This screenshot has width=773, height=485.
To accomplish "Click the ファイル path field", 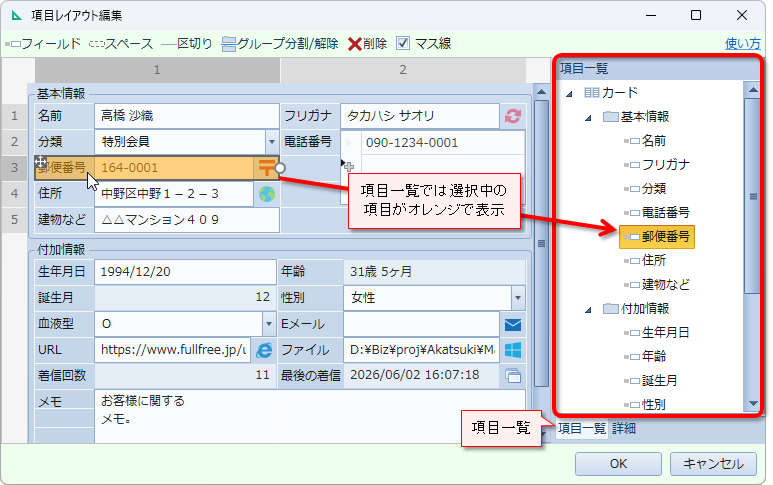I will pyautogui.click(x=422, y=350).
